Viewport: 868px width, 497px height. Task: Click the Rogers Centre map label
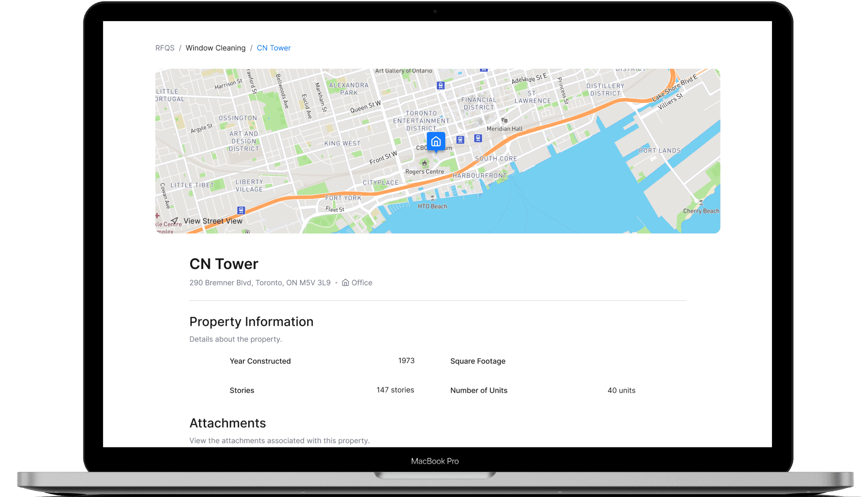point(425,172)
